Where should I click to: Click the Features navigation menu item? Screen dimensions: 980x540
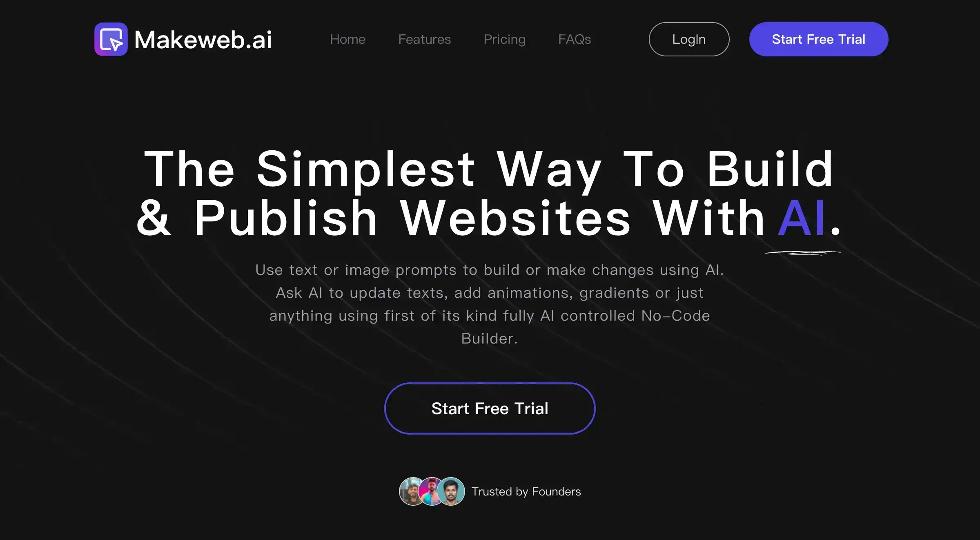[x=424, y=38]
